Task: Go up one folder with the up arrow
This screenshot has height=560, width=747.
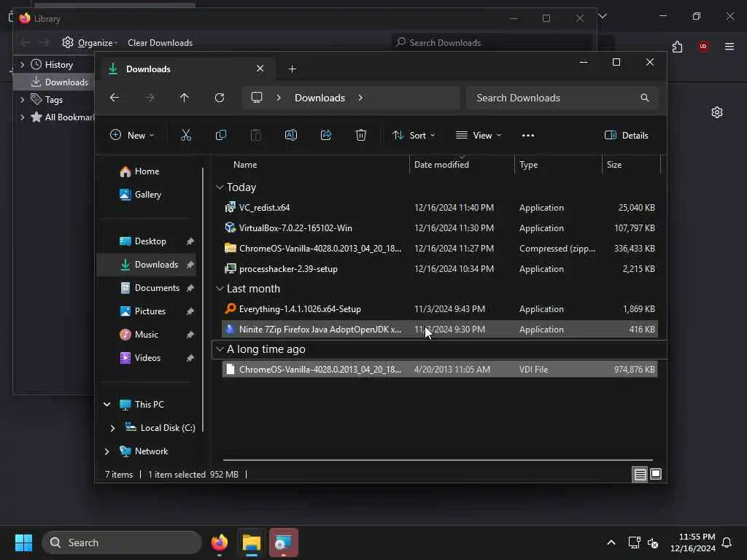Action: coord(185,98)
